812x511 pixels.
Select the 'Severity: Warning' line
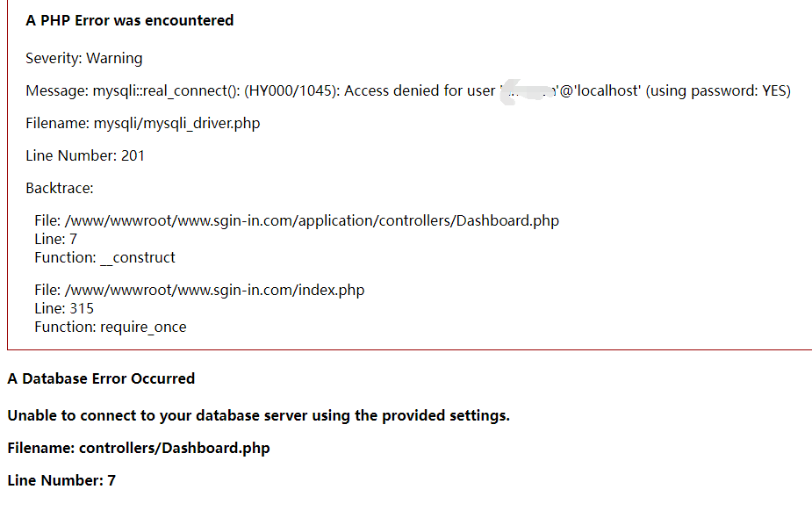[x=84, y=58]
